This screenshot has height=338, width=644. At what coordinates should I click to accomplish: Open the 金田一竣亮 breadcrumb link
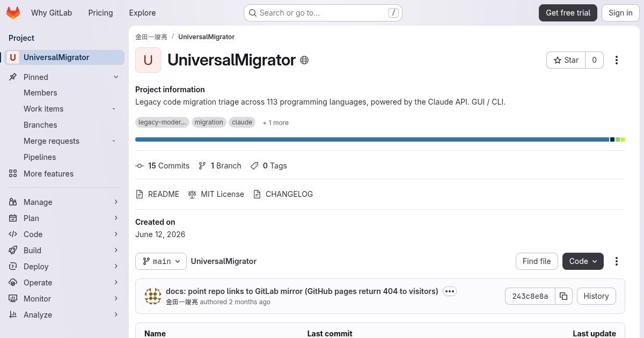tap(151, 37)
